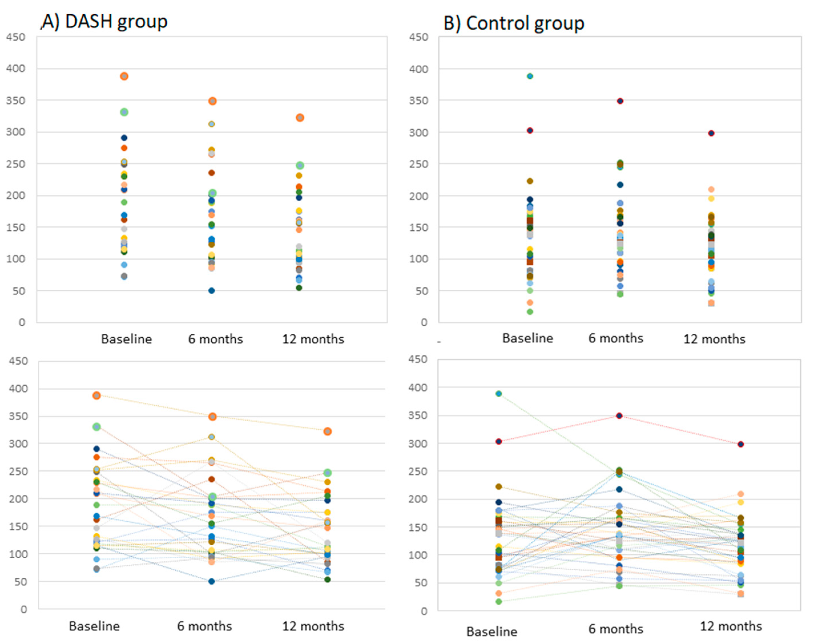
Task: Select highest orange baseline point in top DASH chart
Action: pos(124,77)
